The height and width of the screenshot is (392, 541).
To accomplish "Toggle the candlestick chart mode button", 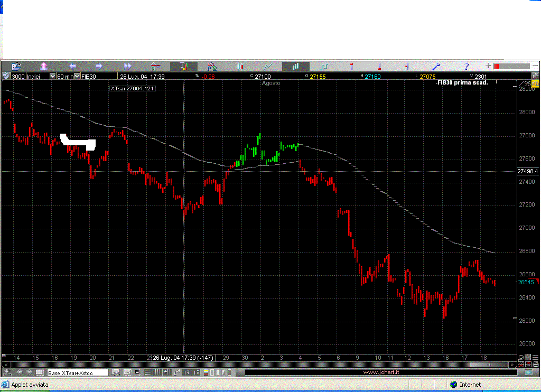I will 240,67.
